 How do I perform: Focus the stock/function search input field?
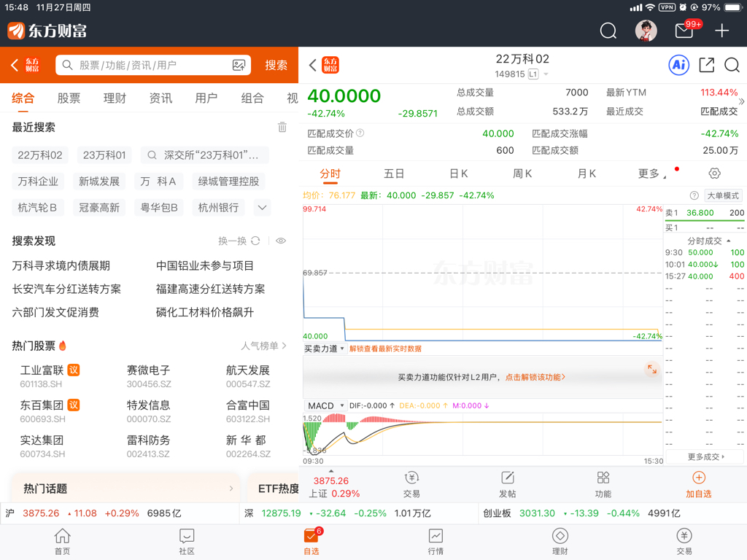(153, 65)
